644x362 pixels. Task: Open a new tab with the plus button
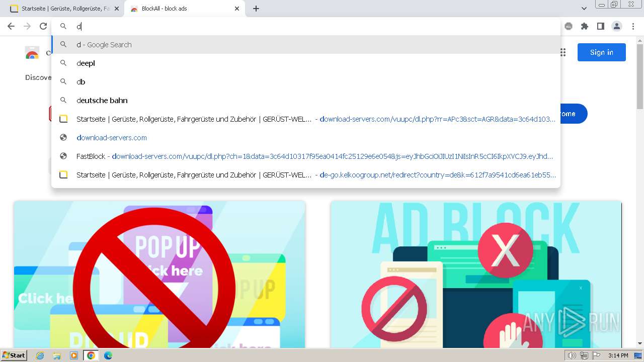tap(256, 9)
